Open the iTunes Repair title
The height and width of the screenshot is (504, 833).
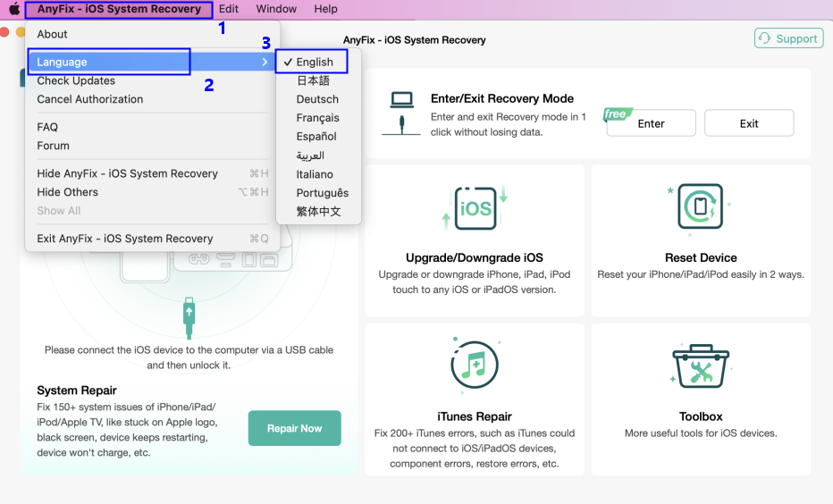tap(475, 417)
